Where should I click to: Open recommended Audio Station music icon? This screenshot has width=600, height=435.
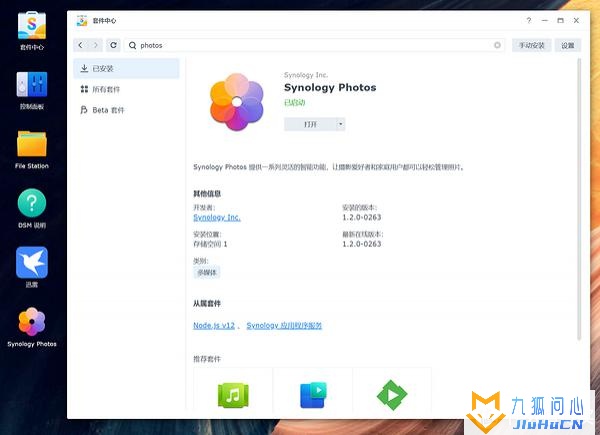(x=233, y=395)
